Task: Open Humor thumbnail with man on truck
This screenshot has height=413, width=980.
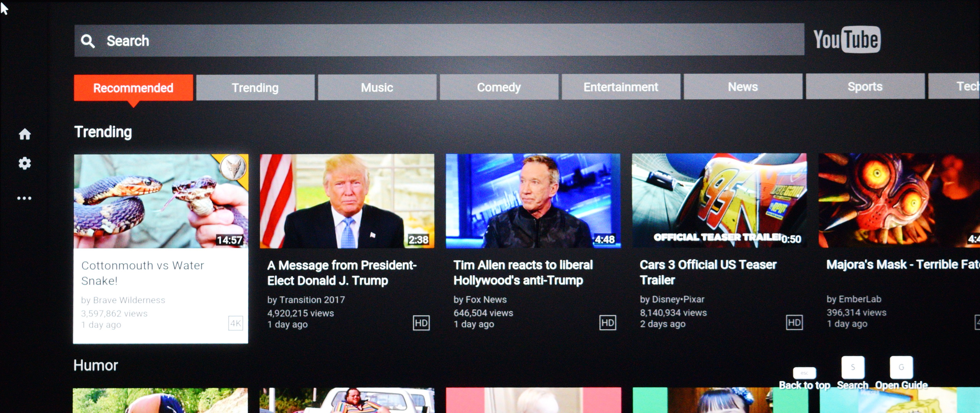Action: pos(347,400)
